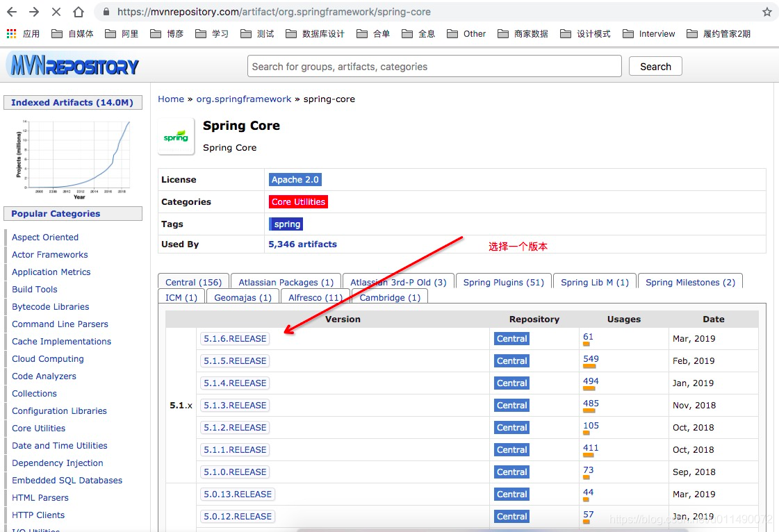Image resolution: width=779 pixels, height=532 pixels.
Task: Click the 5.1.x version group label
Action: tap(181, 406)
